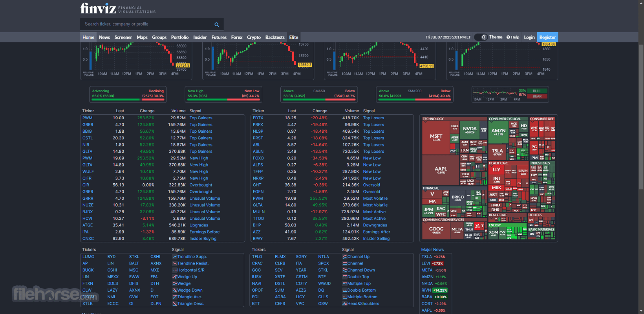The height and width of the screenshot is (314, 644).
Task: Click the Insider Buying signal link
Action: click(203, 238)
